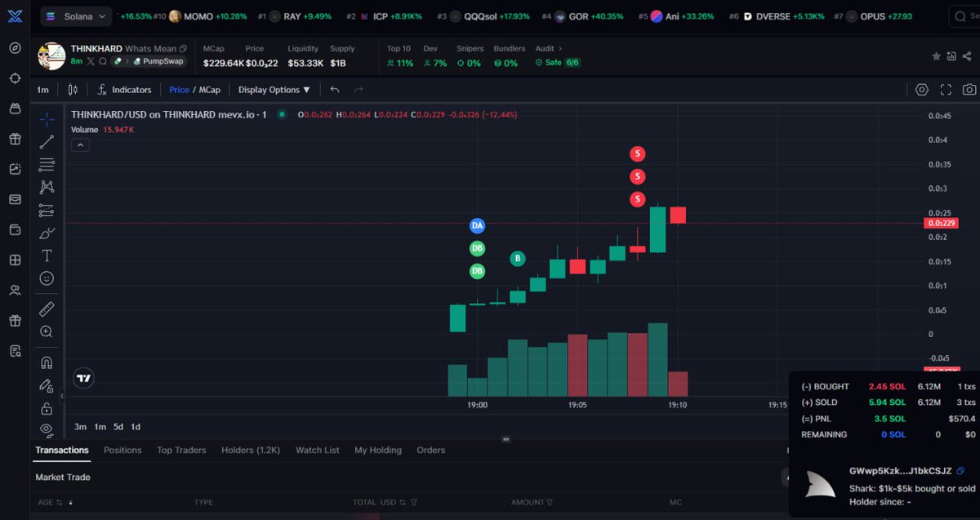The height and width of the screenshot is (520, 980).
Task: Click the MOMO trending token
Action: 207,16
